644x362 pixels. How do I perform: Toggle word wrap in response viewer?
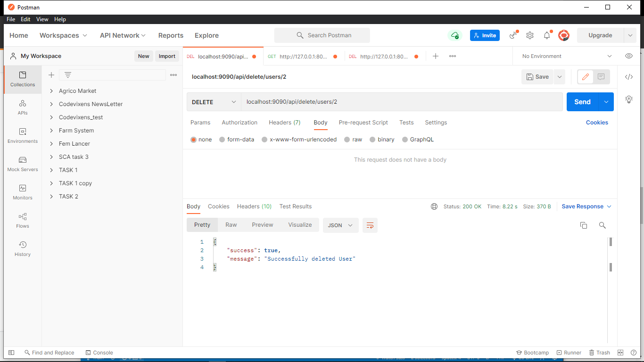(370, 225)
